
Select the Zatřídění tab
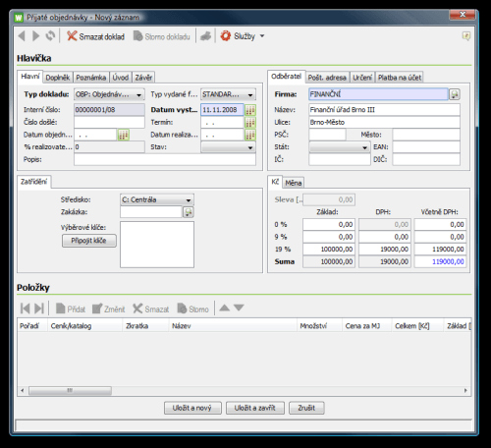click(34, 182)
